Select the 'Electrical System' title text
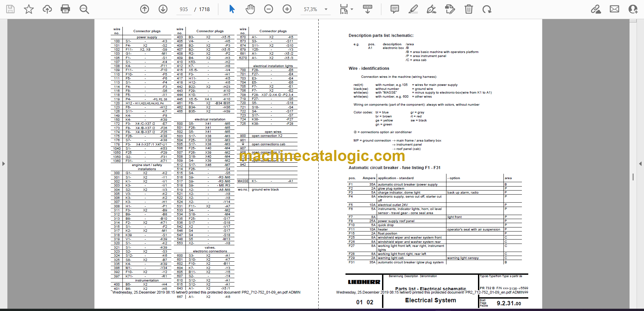The height and width of the screenshot is (311, 644). coord(431,300)
